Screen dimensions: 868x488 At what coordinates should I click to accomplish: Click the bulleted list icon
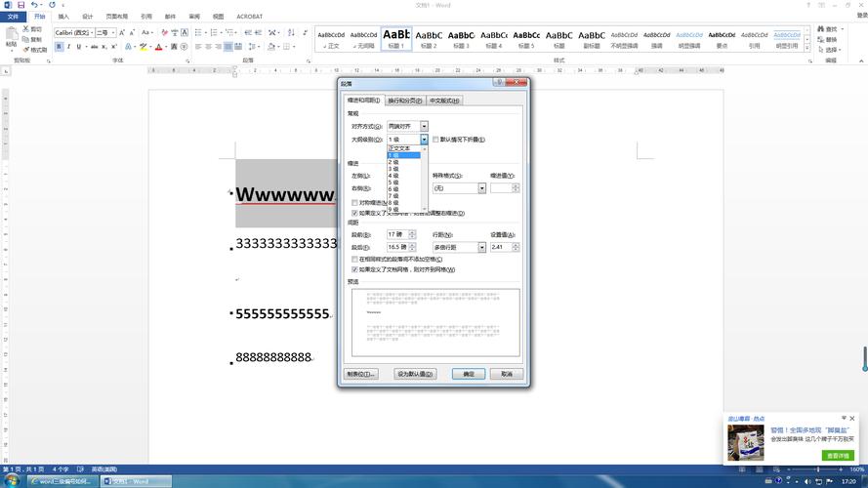click(x=198, y=32)
